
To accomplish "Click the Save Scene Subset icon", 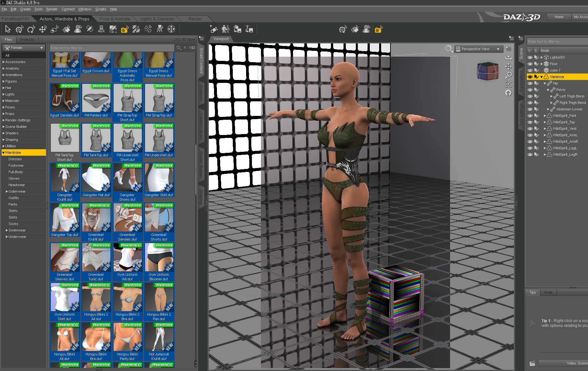I will pyautogui.click(x=237, y=29).
